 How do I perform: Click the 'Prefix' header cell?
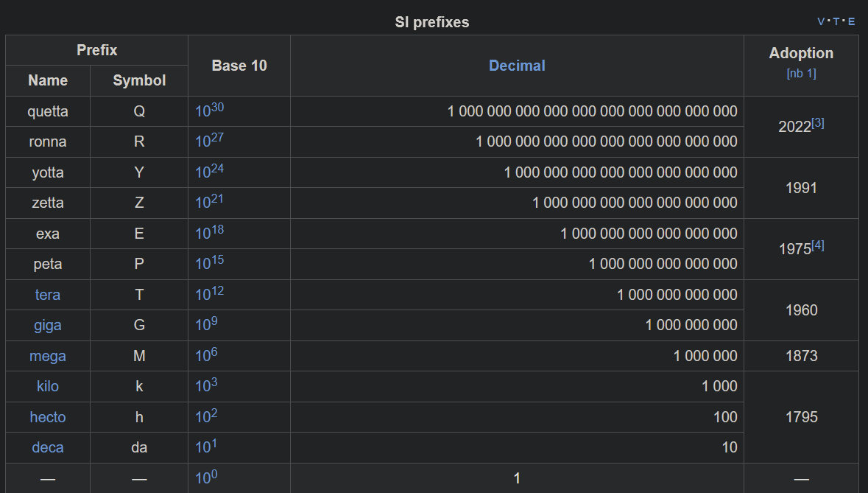point(97,50)
